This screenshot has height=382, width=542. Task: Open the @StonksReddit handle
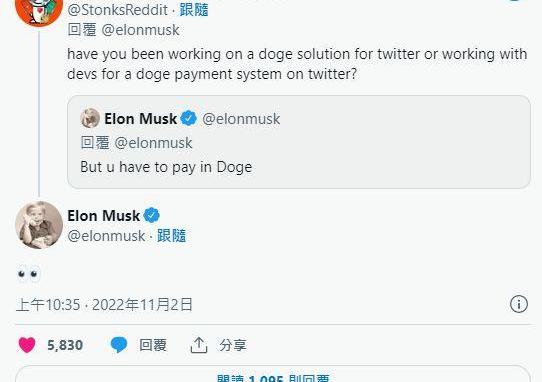(x=118, y=10)
